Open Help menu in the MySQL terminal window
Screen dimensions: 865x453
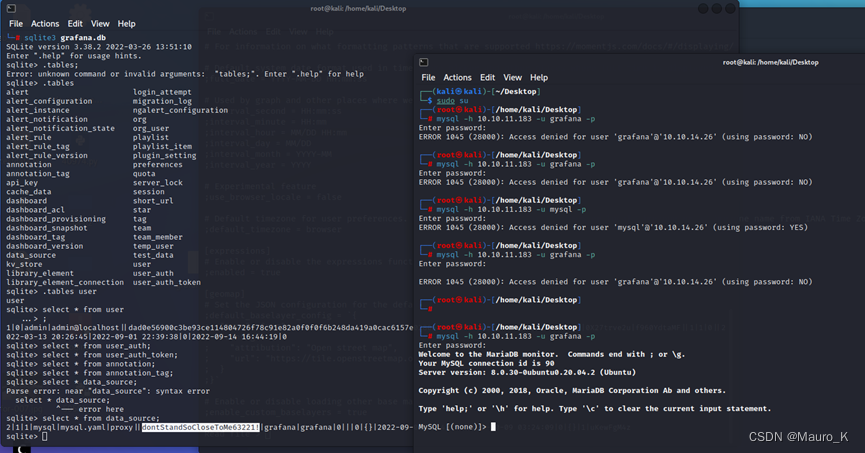click(539, 78)
